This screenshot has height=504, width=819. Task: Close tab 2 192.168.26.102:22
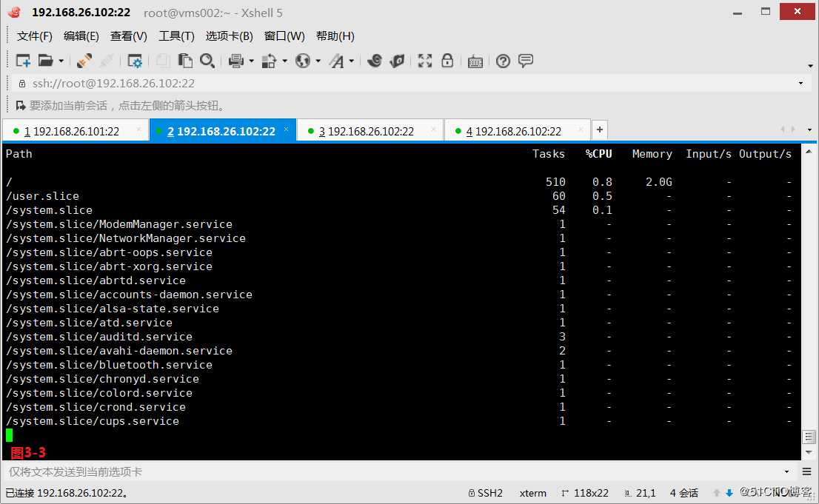[x=287, y=130]
